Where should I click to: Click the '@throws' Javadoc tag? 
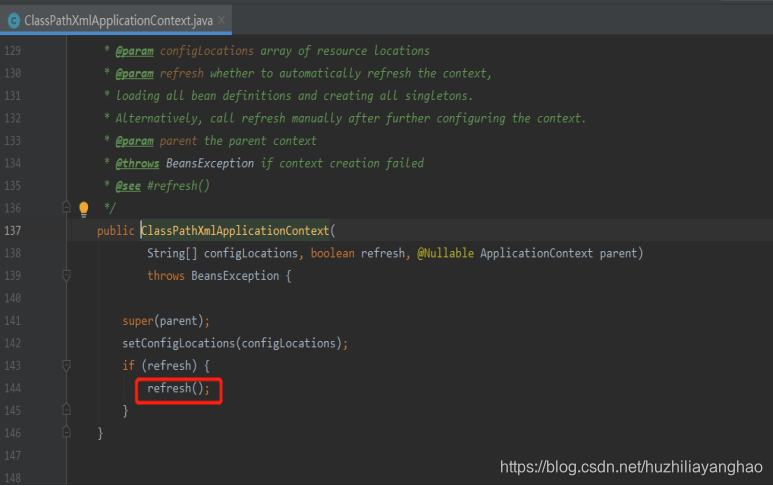(x=137, y=163)
